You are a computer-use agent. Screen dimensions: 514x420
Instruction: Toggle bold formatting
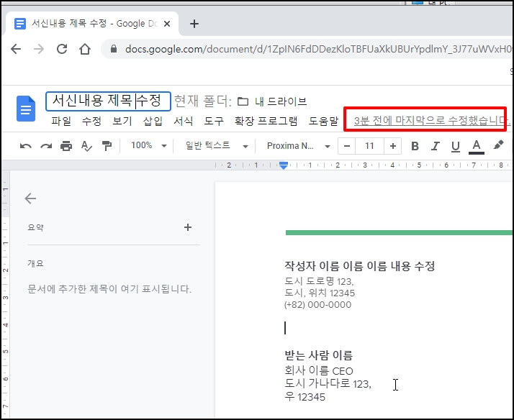(x=415, y=146)
